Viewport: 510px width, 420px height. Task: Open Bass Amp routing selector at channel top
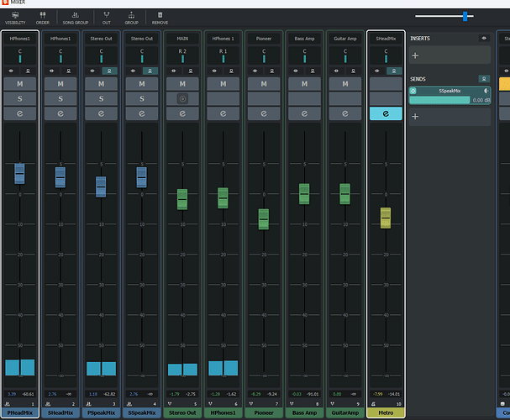tap(304, 39)
